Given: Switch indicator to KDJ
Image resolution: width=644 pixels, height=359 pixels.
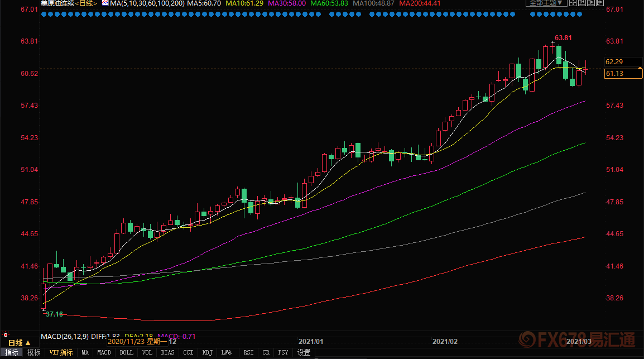Looking at the screenshot, I should tap(208, 352).
